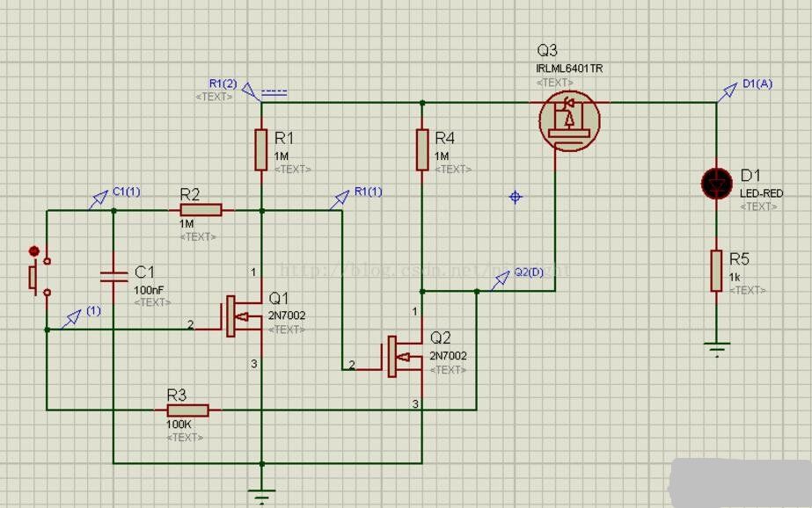Click the (1) voltage probe arrow
Image resolution: width=812 pixels, height=508 pixels.
click(71, 319)
